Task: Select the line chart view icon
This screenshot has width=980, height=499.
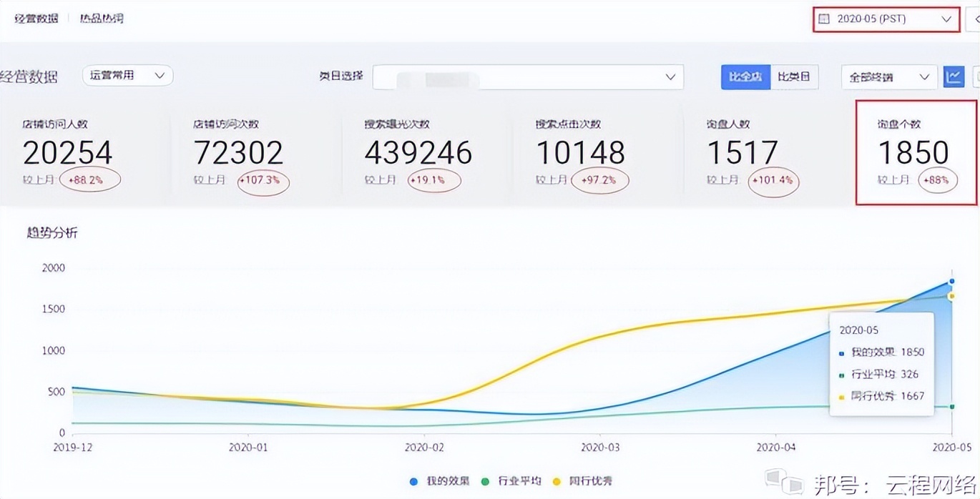Action: coord(954,76)
